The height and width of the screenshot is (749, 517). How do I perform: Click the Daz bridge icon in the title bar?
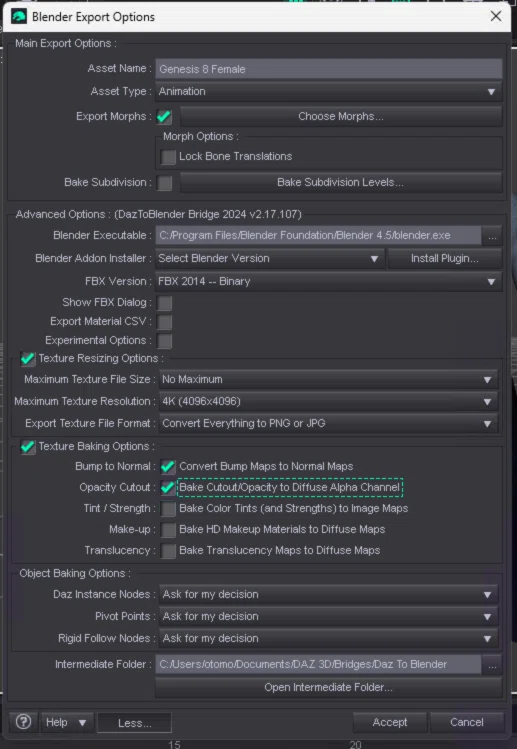19,17
